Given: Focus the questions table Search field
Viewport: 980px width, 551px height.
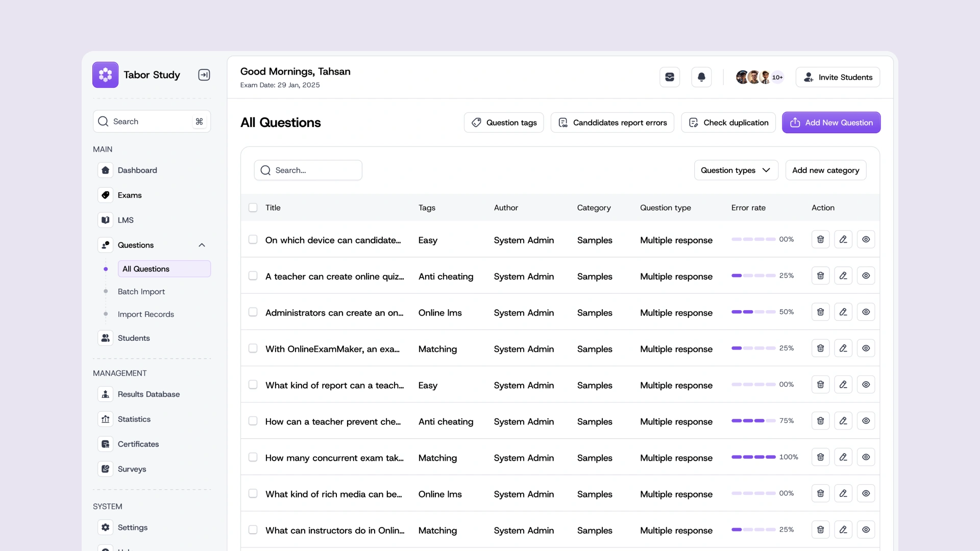Looking at the screenshot, I should (308, 170).
